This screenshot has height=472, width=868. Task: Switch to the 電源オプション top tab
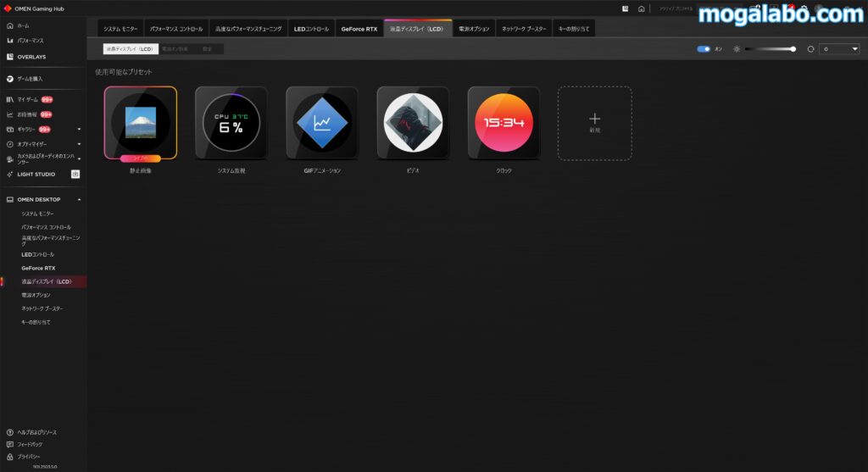pyautogui.click(x=475, y=29)
